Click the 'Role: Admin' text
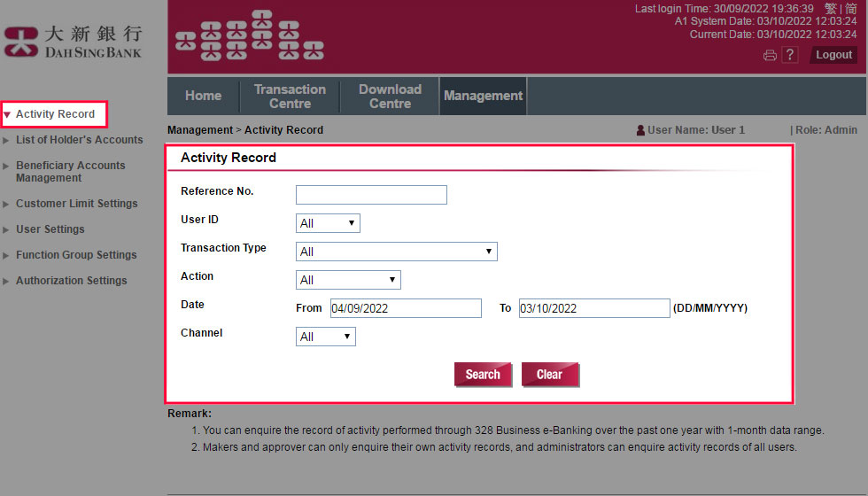868x496 pixels. click(x=825, y=130)
